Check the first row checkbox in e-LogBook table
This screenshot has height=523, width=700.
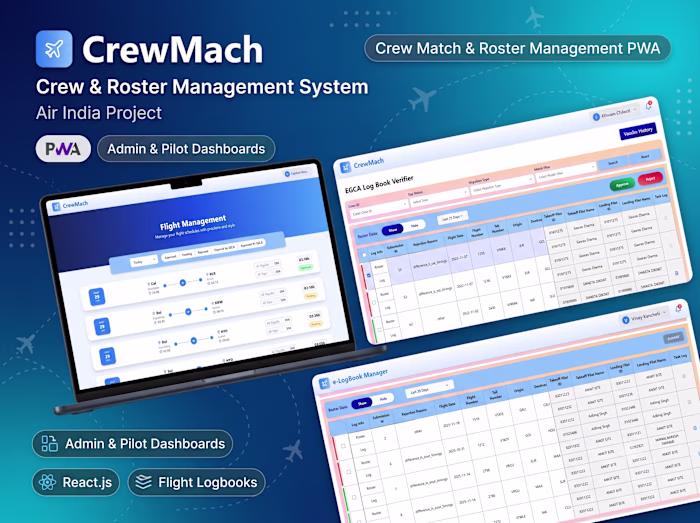343,446
